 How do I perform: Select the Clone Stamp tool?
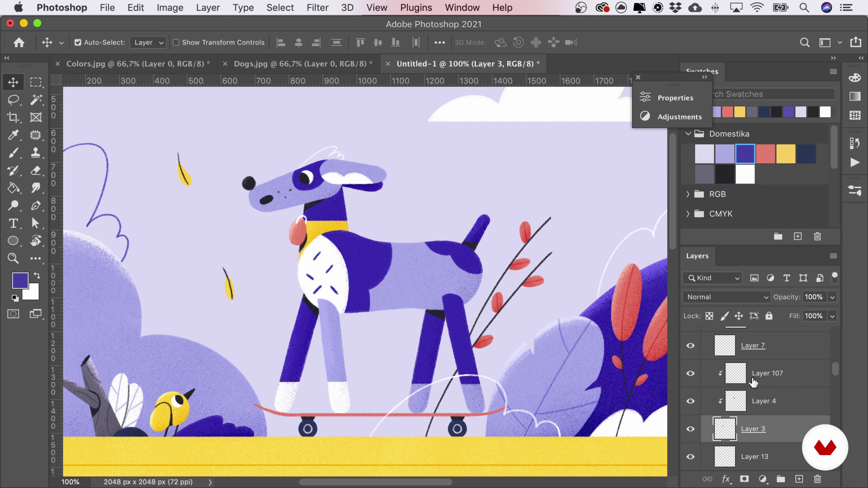(36, 153)
